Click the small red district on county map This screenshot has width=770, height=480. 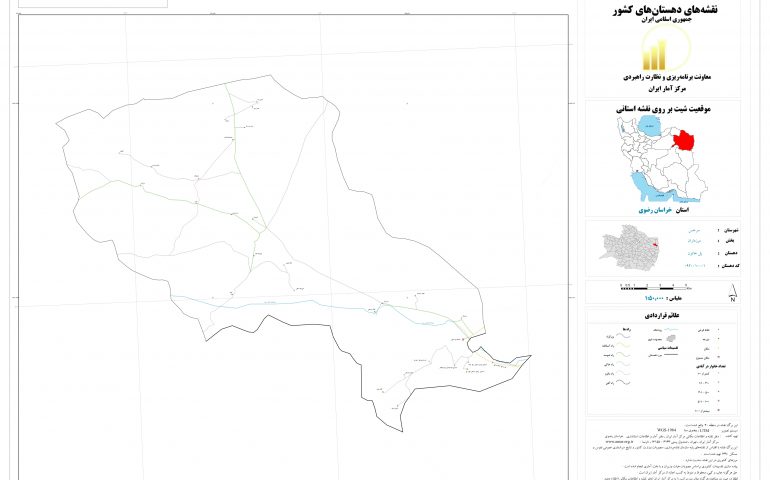(x=654, y=242)
